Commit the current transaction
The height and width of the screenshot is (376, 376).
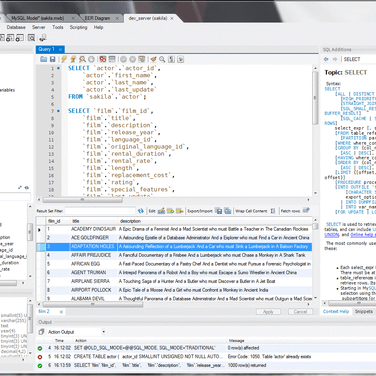(124, 59)
